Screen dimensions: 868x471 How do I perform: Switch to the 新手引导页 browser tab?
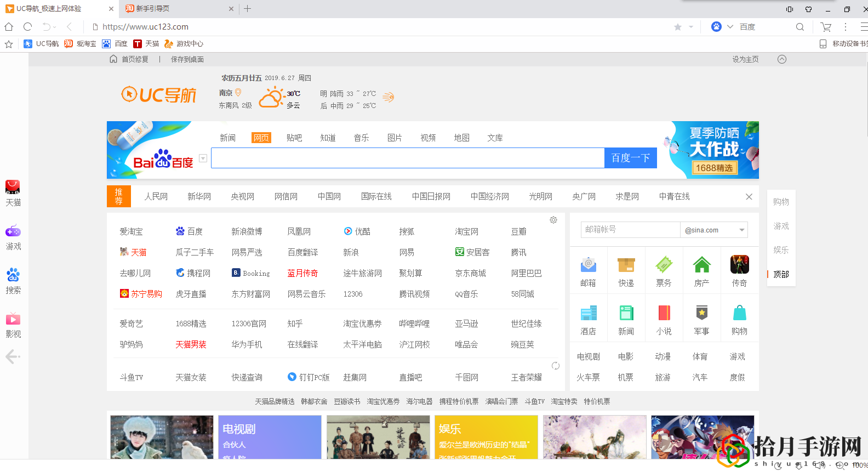(179, 9)
